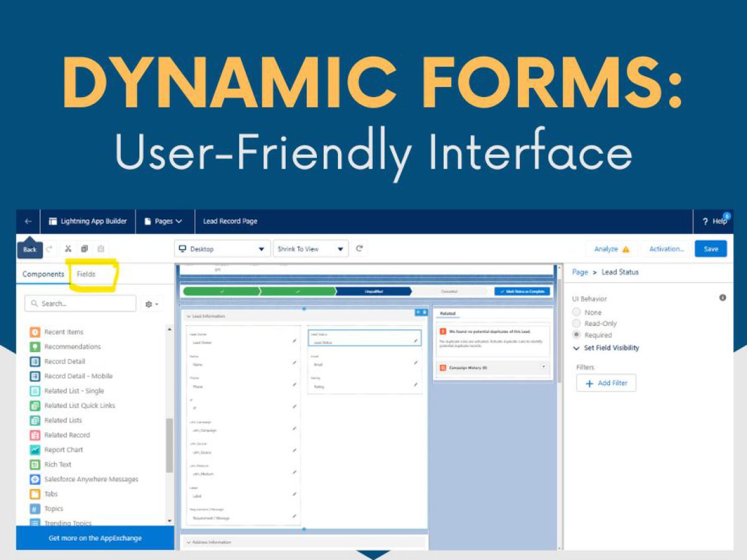Click the Unqualified stage in the path
This screenshot has width=747, height=560.
(374, 291)
